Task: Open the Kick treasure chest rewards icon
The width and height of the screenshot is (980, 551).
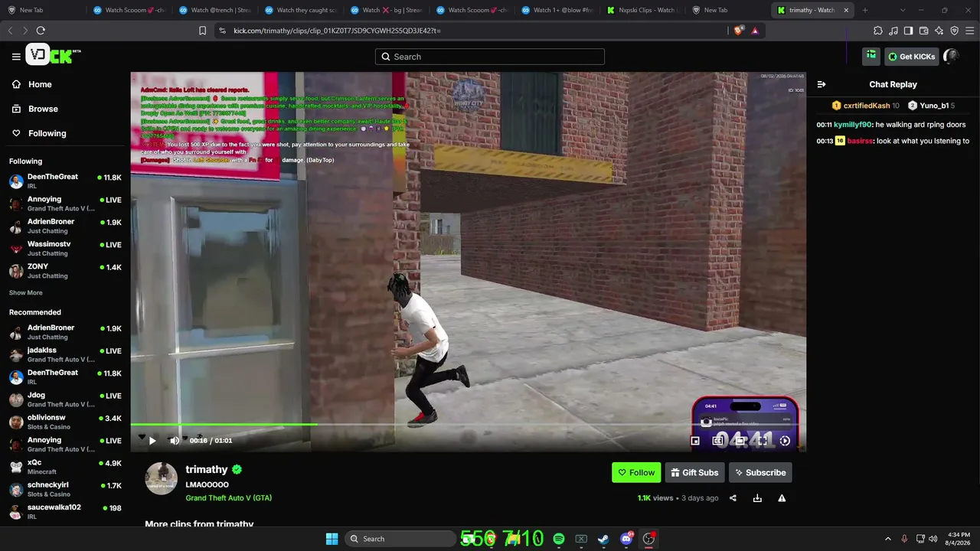Action: click(x=871, y=56)
